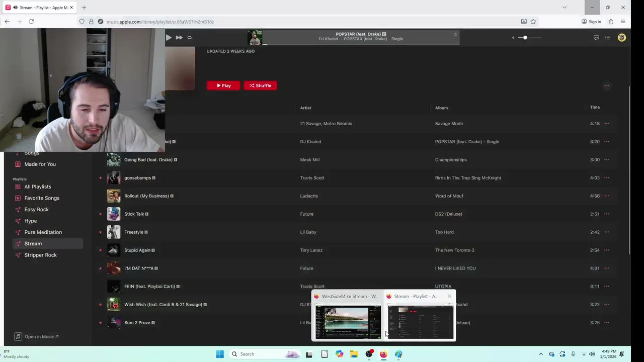Toggle favorite star on Stick Talk
Image resolution: width=644 pixels, height=362 pixels.
tap(101, 214)
